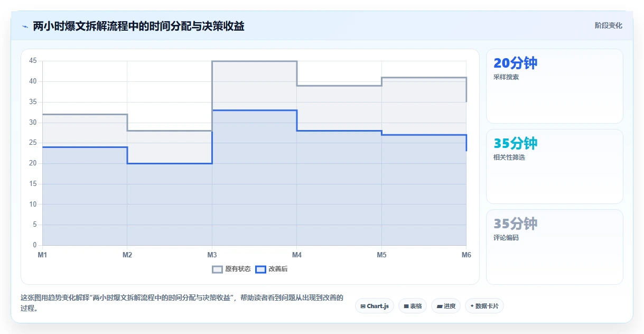The image size is (644, 334).
Task: Select the Chart.js tag chip
Action: 375,306
